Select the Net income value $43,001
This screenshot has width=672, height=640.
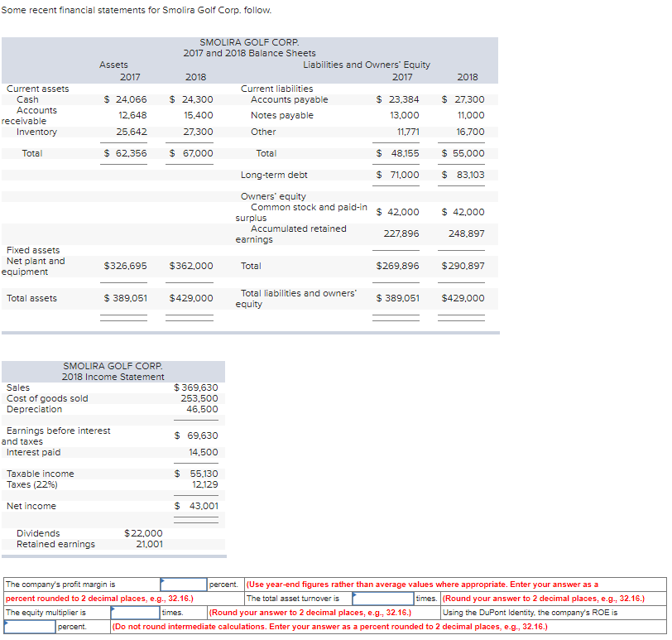[196, 506]
